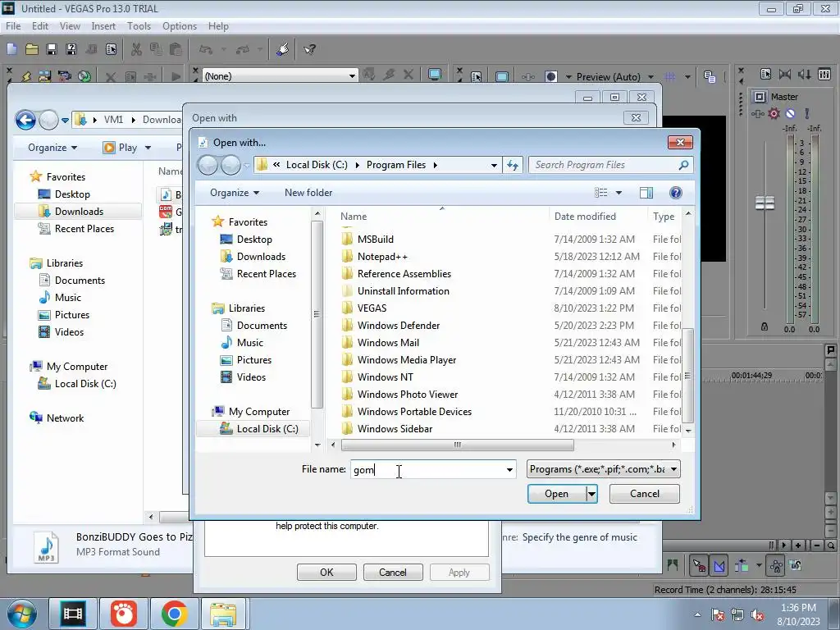Click the Downmix Output icon in mixer toolbar
This screenshot has height=630, width=840.
tap(785, 75)
